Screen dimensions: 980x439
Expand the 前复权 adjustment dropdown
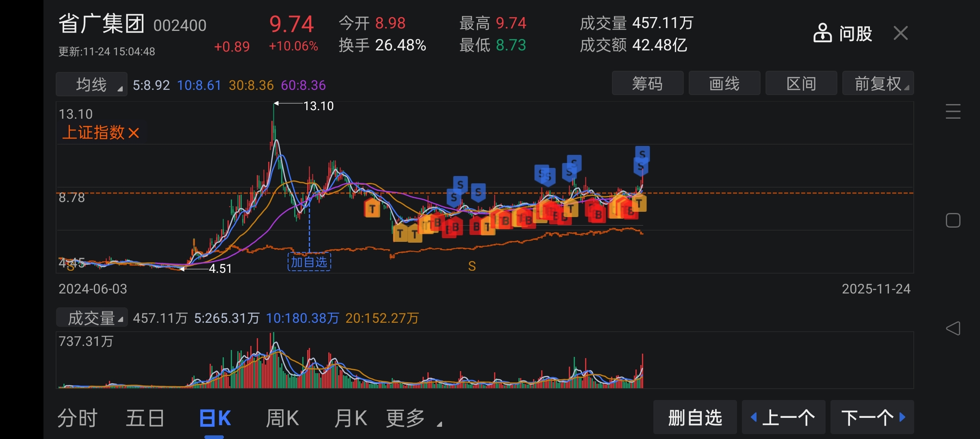point(878,84)
